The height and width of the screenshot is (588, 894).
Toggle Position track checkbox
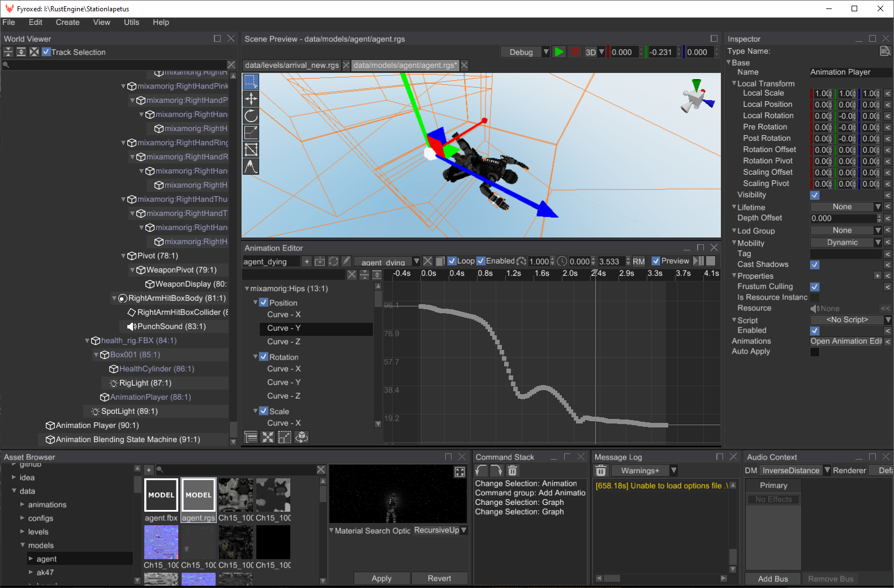click(x=264, y=302)
